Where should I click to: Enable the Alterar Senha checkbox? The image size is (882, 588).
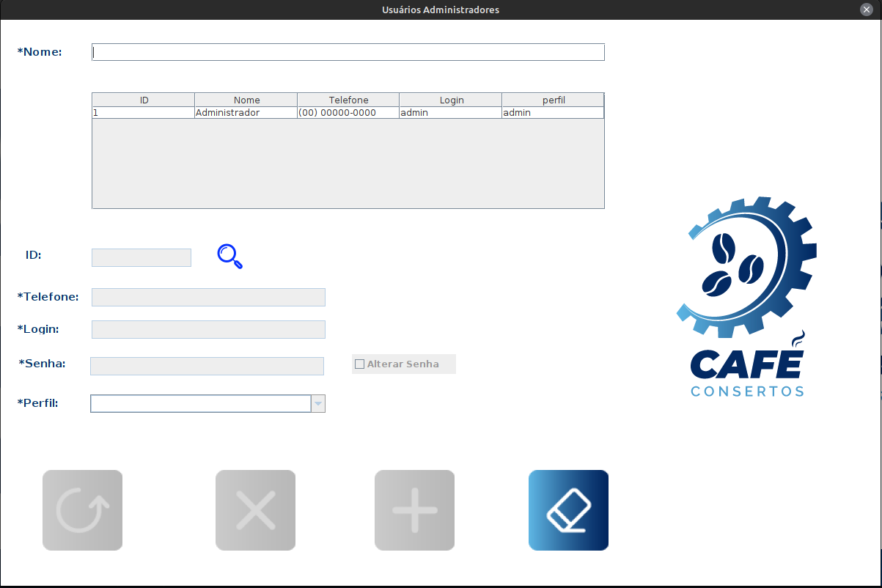[359, 364]
